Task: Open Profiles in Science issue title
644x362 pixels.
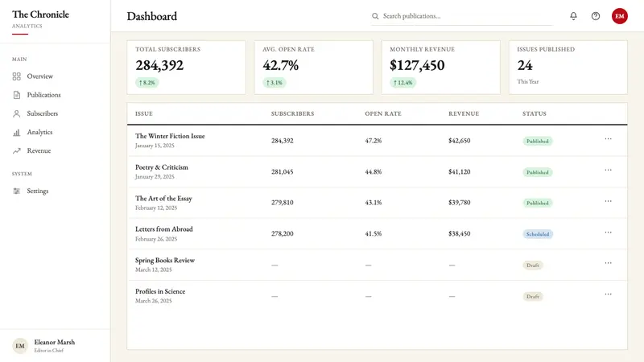Action: pyautogui.click(x=160, y=291)
